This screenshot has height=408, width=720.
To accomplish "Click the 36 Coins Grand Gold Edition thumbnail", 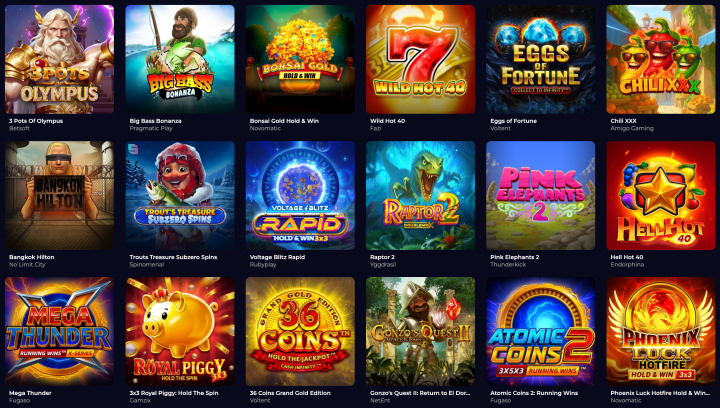I will click(x=300, y=331).
